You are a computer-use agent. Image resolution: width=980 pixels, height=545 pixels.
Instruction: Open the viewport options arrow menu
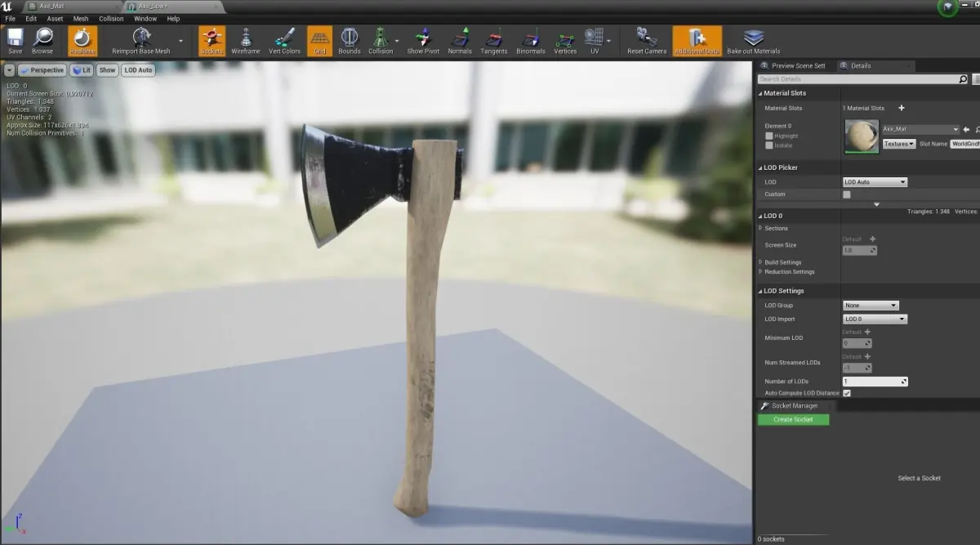pos(9,70)
